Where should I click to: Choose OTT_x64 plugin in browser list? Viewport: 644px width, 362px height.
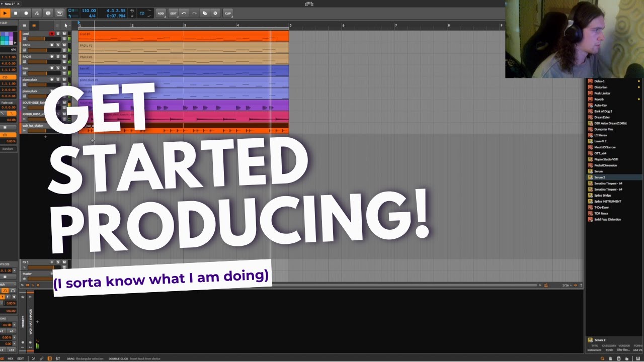(x=614, y=153)
